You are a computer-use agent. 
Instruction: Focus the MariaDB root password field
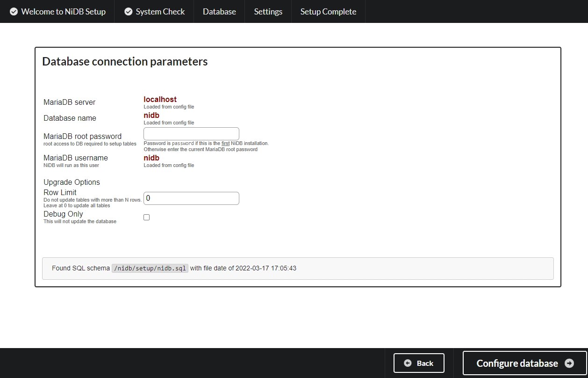(x=191, y=134)
